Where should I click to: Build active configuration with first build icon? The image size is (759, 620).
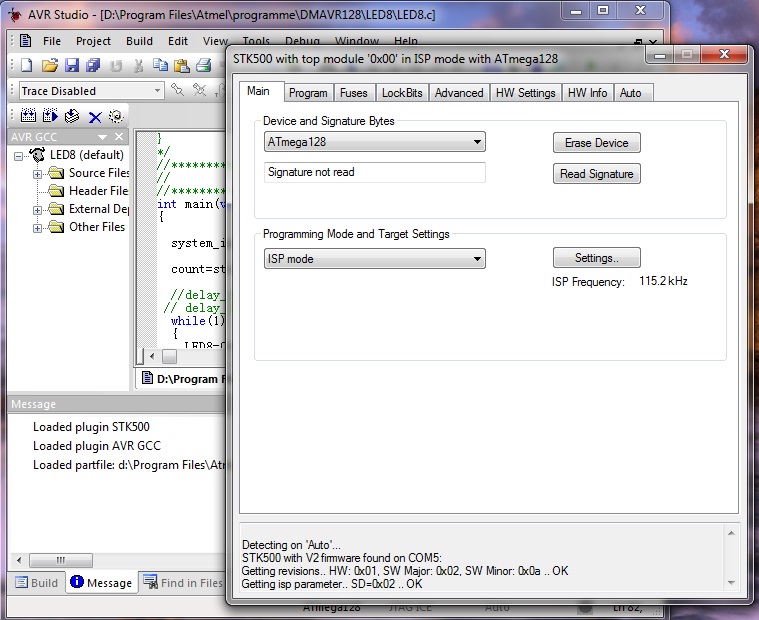[x=28, y=116]
